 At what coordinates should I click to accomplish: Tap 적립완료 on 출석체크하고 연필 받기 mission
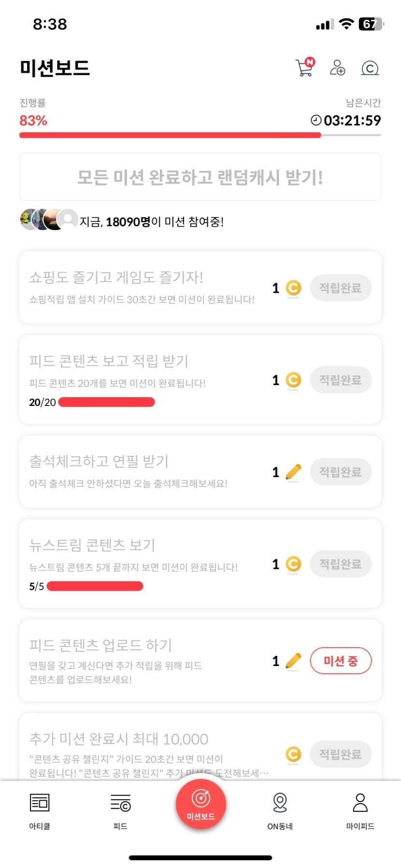341,472
